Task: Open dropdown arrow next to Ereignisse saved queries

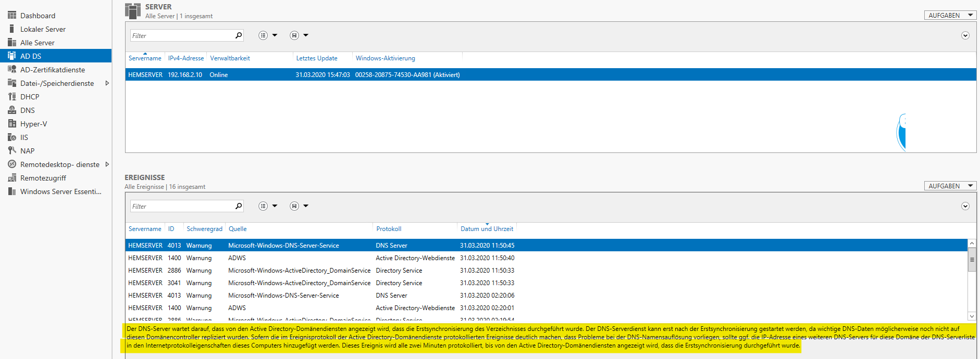Action: [306, 206]
